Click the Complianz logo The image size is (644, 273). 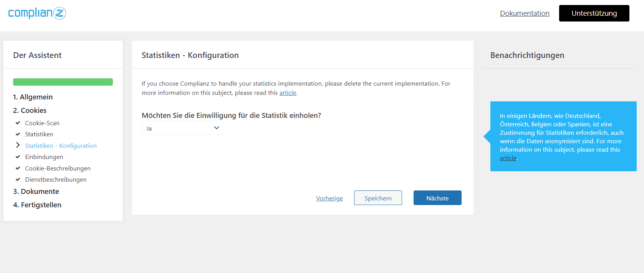click(x=37, y=13)
